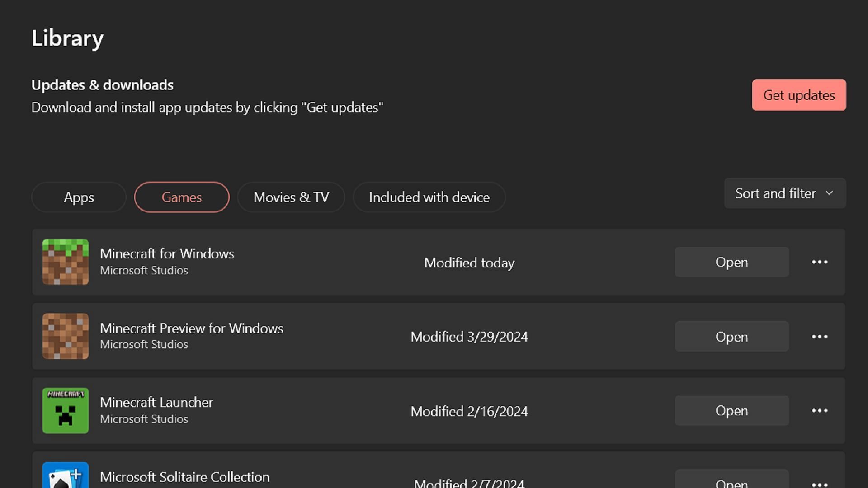
Task: Open Minecraft for Windows options menu
Action: (820, 262)
